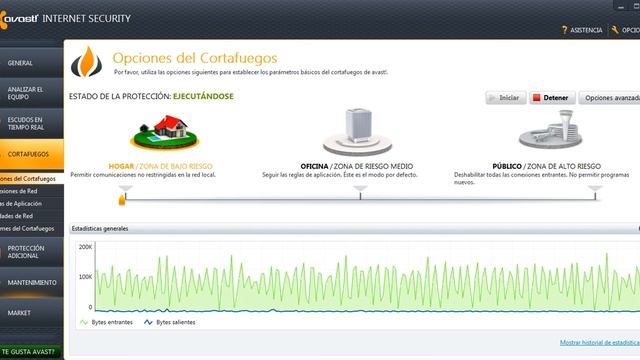Open Protección Adicional section
The width and height of the screenshot is (640, 360).
click(31, 252)
